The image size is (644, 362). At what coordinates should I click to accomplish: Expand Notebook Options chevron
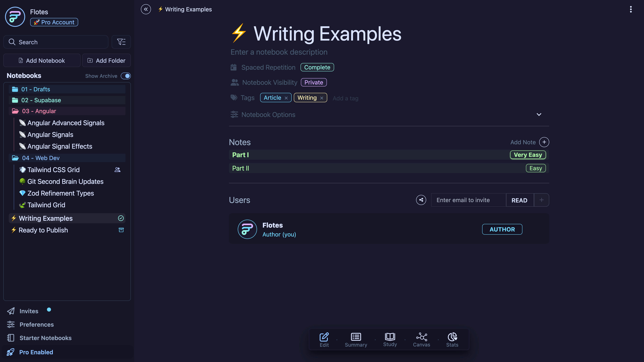point(539,114)
